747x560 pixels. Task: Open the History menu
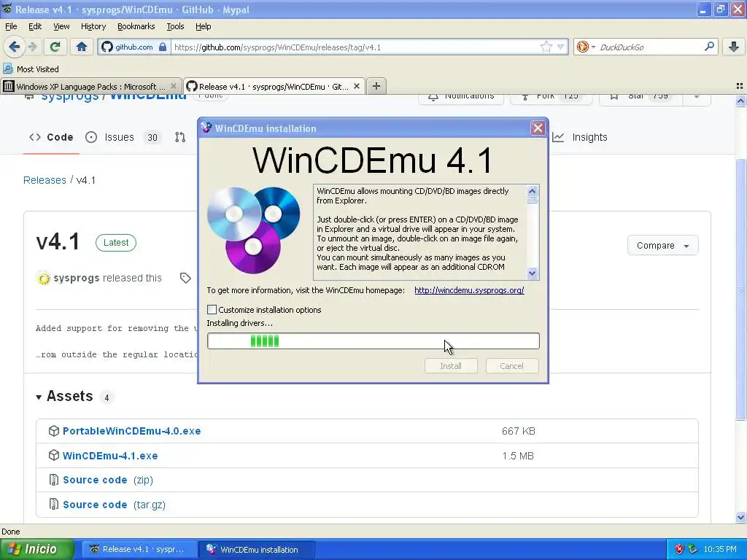(x=93, y=26)
